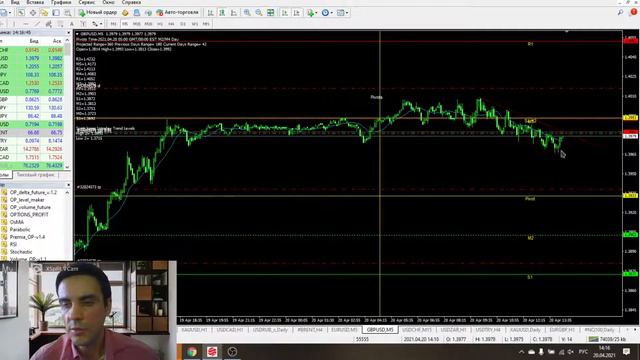This screenshot has width=640, height=360.
Task: Select the equidistant channel tool
Action: pyautogui.click(x=48, y=24)
